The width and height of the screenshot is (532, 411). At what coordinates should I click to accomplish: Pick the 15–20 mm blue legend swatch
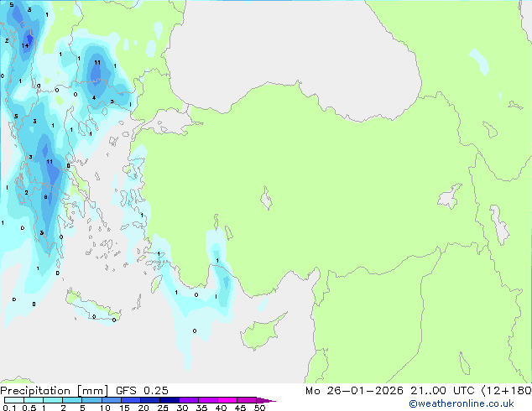130,400
